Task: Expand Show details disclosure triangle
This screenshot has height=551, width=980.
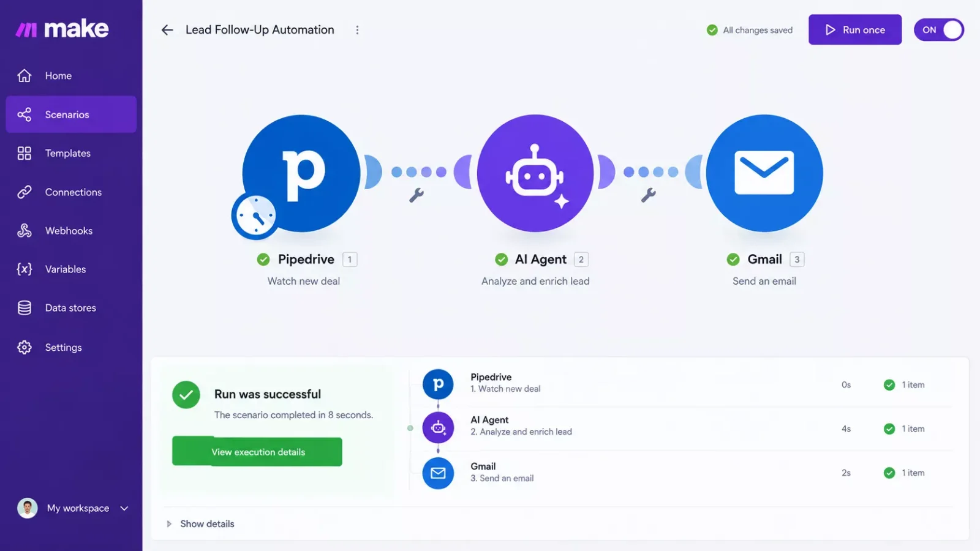Action: (169, 524)
